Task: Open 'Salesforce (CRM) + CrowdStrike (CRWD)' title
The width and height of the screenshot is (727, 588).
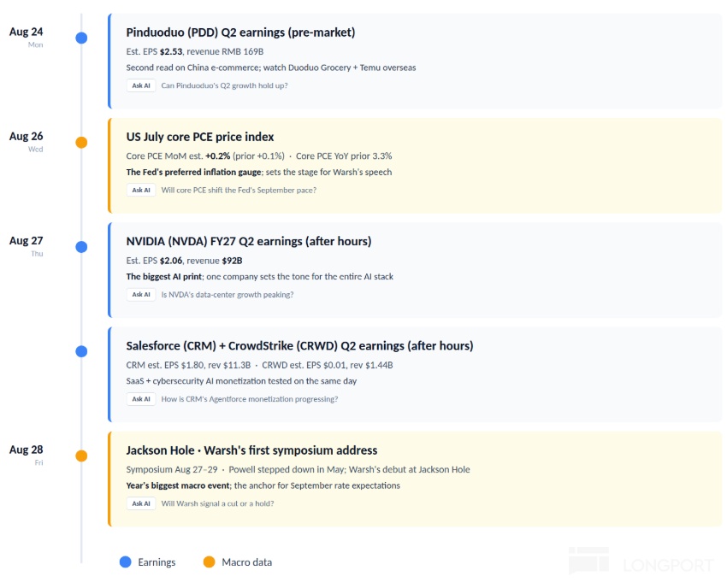Action: point(299,345)
